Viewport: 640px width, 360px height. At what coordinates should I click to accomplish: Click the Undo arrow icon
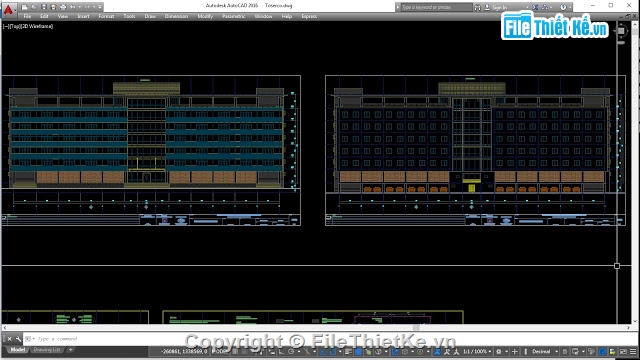[x=73, y=7]
